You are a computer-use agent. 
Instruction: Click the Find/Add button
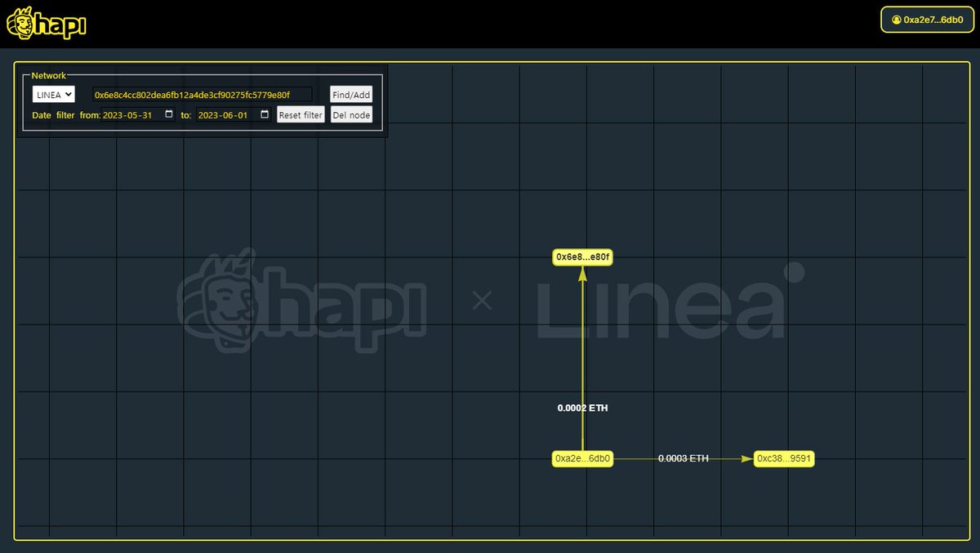click(351, 95)
